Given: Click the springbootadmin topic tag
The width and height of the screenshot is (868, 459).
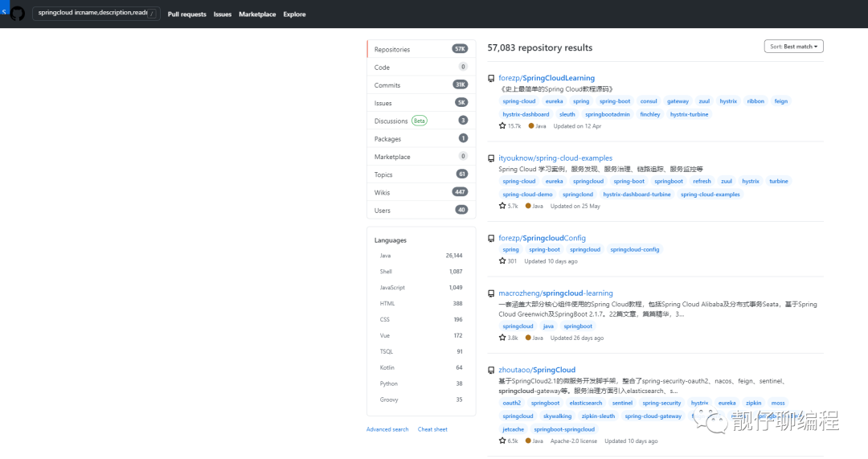Looking at the screenshot, I should pyautogui.click(x=608, y=115).
